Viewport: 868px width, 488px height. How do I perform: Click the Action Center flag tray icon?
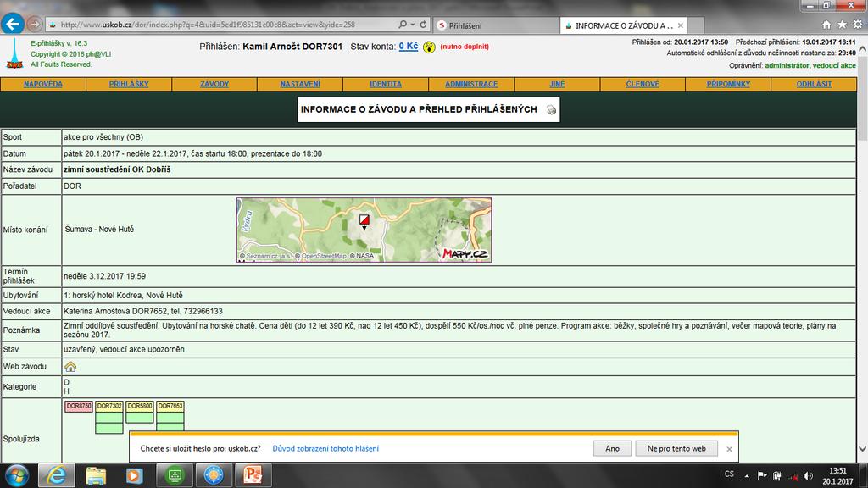[x=762, y=476]
